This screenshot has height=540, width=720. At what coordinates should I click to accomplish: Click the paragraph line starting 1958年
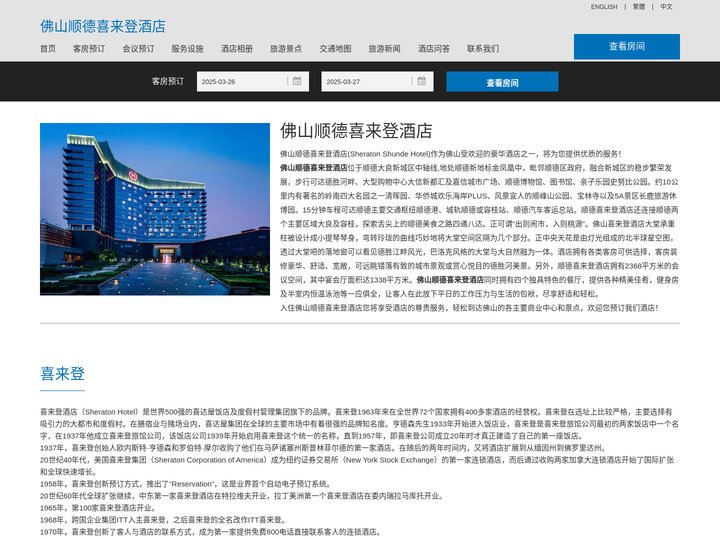(186, 484)
